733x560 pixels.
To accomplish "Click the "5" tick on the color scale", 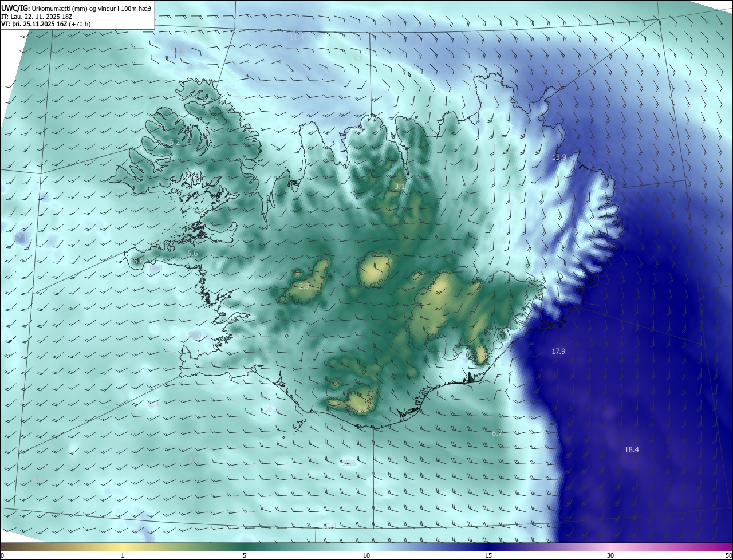I will (x=245, y=555).
